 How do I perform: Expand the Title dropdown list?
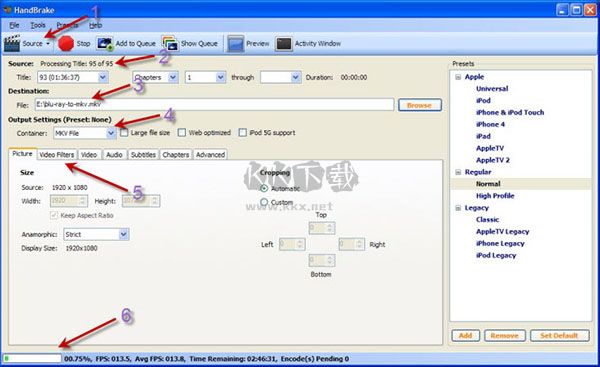click(72, 77)
